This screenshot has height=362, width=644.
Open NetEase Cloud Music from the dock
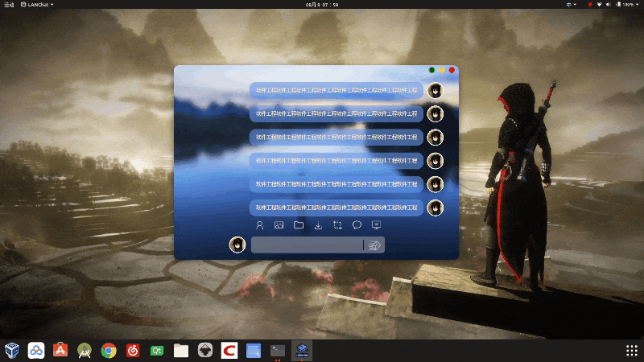pos(133,351)
